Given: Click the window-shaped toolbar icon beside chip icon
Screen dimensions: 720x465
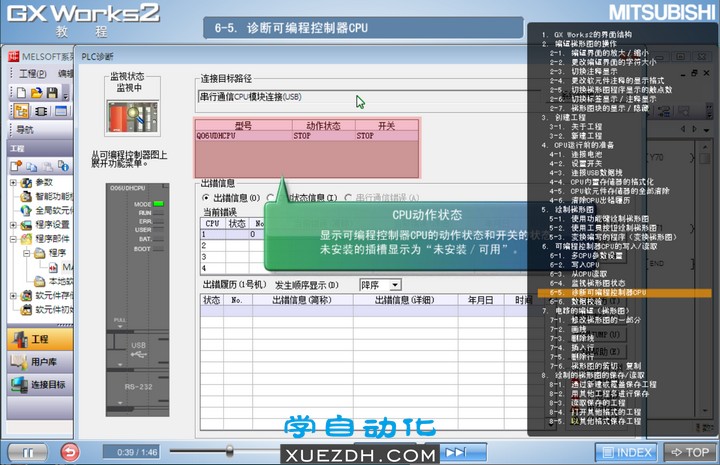Looking at the screenshot, I should (61, 111).
